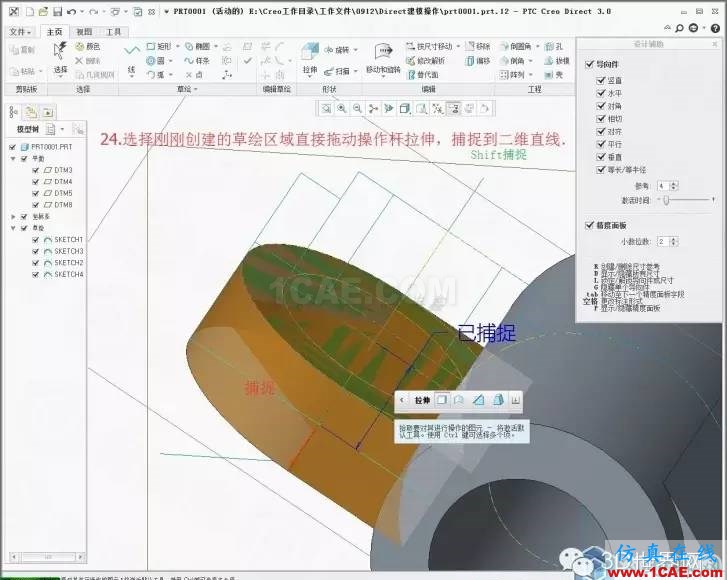Screen dimensions: 727x580
Task: Click the 修改解析 tool
Action: [x=425, y=61]
